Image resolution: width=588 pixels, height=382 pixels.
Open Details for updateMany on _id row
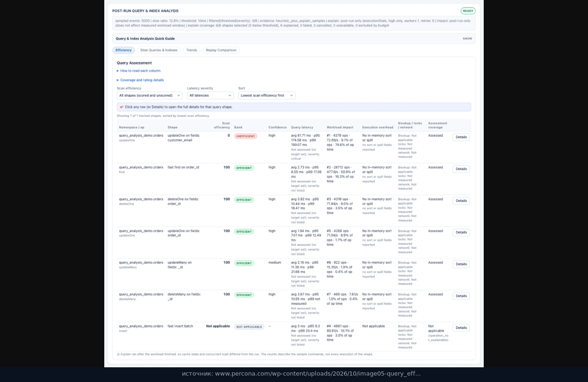(x=461, y=264)
